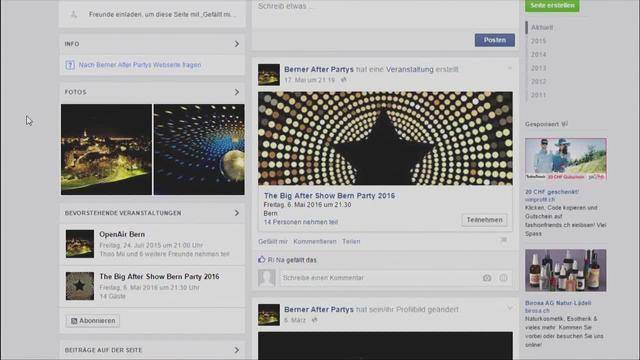Select 2014 in the timeline navigation
Viewport: 640px width, 360px height.
538,54
